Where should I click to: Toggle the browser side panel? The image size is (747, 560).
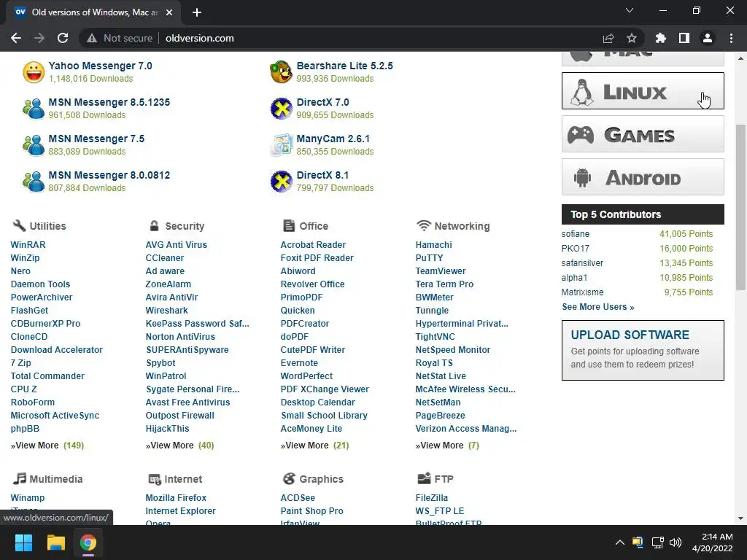click(x=684, y=38)
